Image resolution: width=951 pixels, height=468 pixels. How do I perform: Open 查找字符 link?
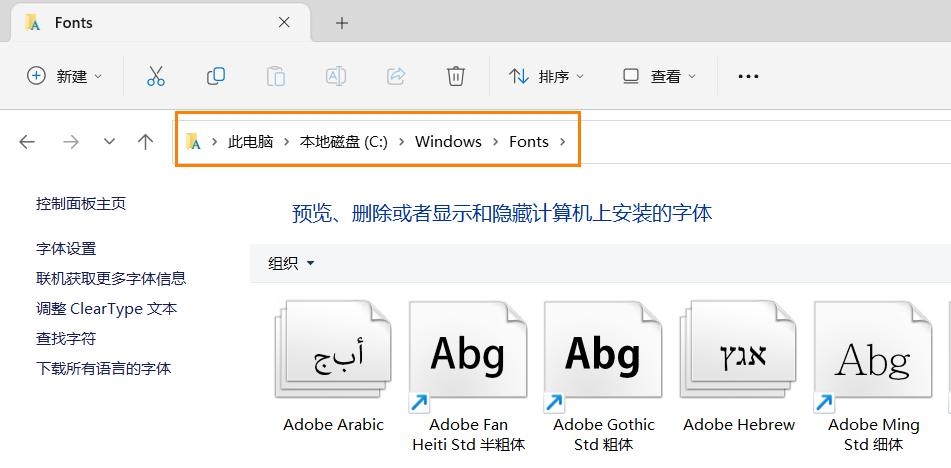click(x=66, y=338)
